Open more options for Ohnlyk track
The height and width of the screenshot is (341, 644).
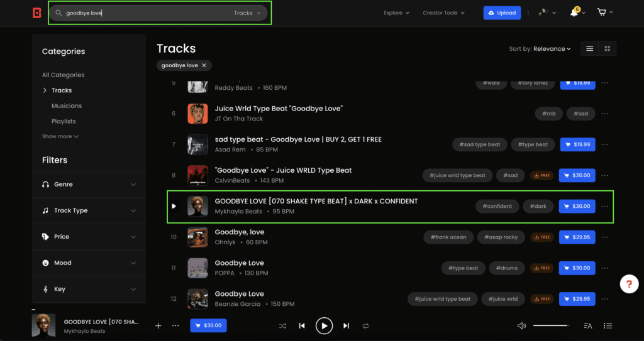604,237
